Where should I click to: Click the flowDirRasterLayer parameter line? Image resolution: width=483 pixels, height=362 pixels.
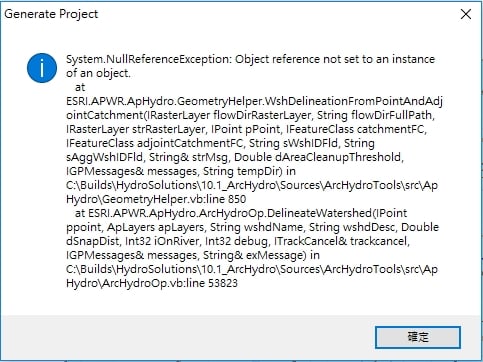(x=250, y=115)
